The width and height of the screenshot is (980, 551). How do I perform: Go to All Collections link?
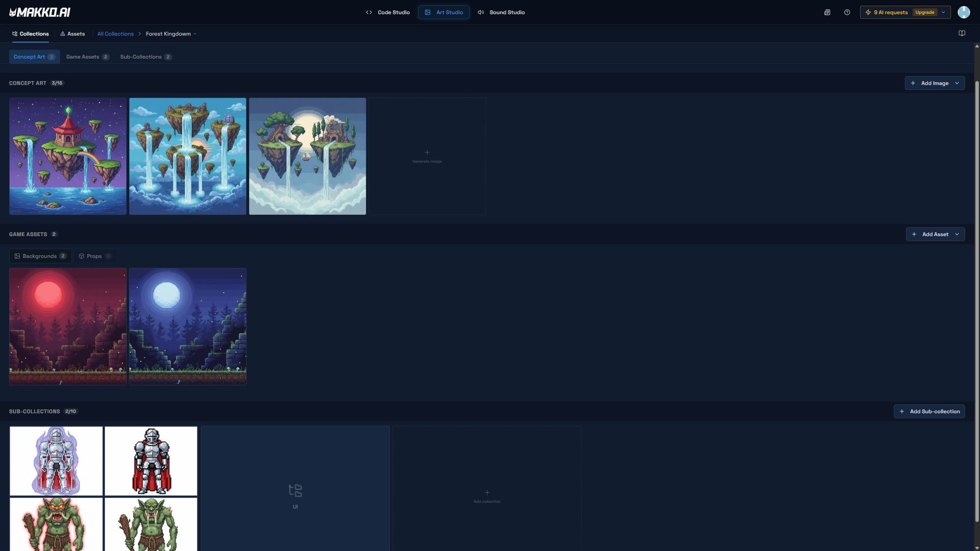[115, 34]
